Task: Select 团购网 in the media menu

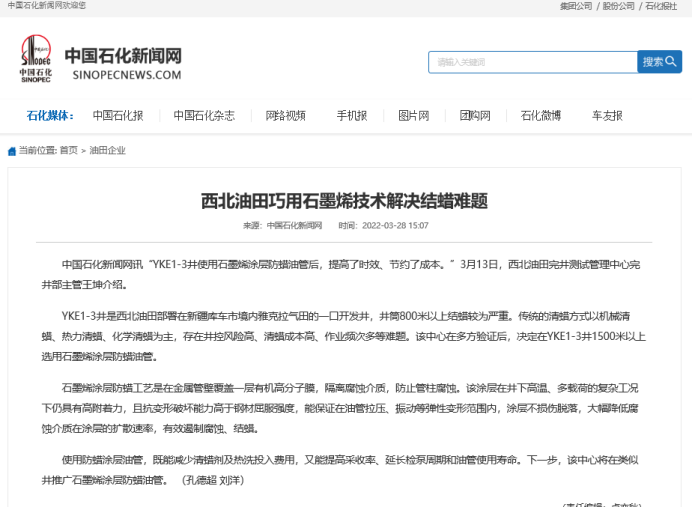Action: coord(475,116)
